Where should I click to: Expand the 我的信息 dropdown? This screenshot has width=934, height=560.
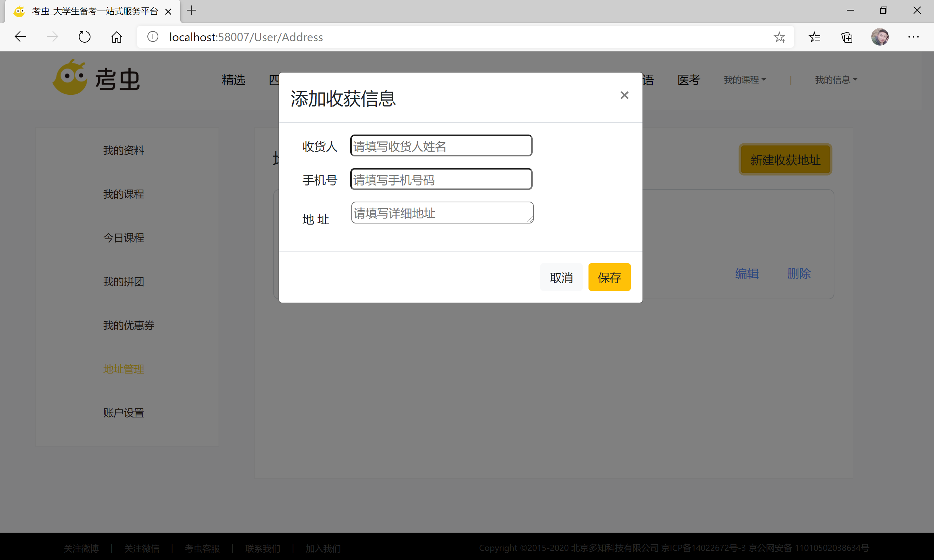pyautogui.click(x=835, y=79)
